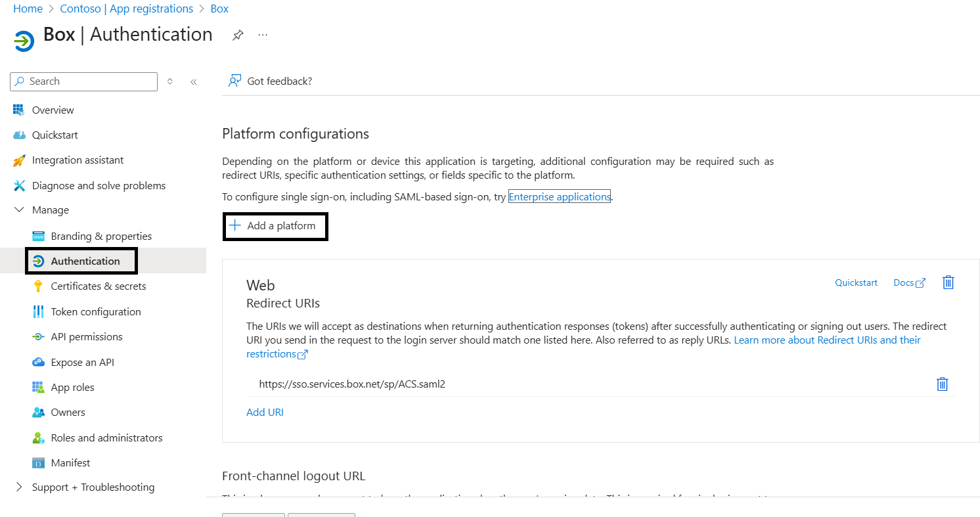This screenshot has height=517, width=980.
Task: Delete the Web platform using its trash icon
Action: tap(948, 282)
